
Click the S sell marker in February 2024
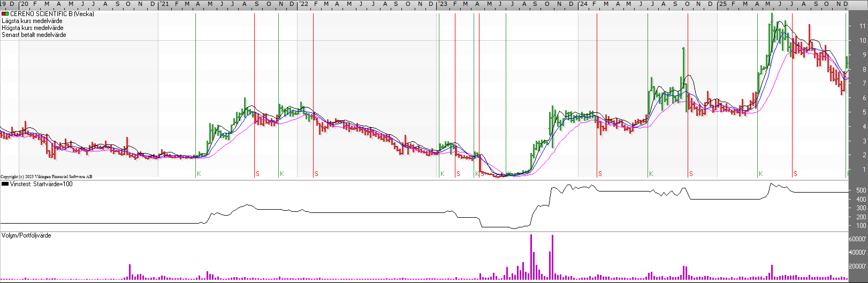point(600,174)
